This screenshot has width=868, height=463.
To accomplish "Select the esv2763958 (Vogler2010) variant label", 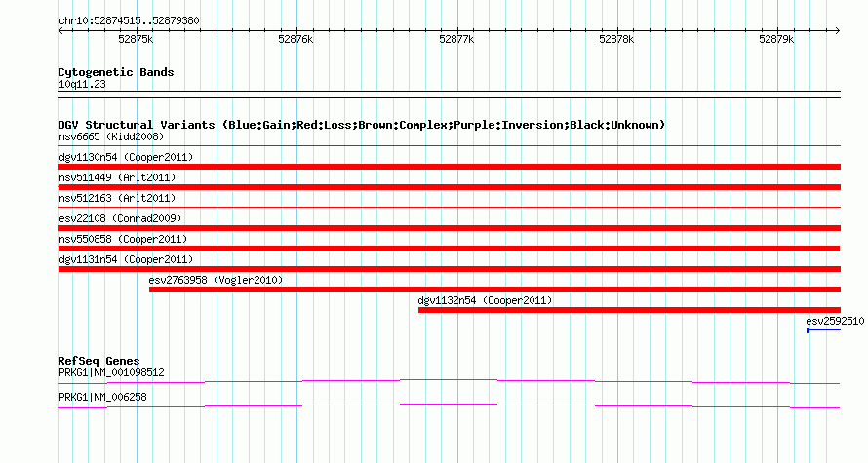I will (x=216, y=280).
